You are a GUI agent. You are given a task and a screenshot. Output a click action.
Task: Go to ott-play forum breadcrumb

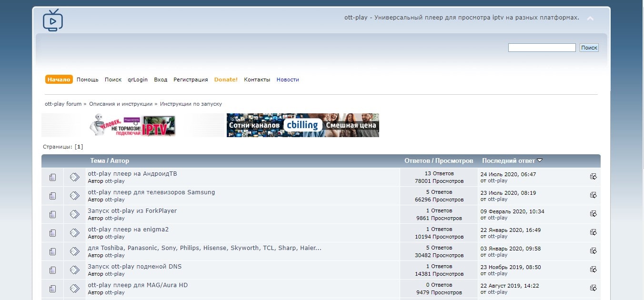63,104
